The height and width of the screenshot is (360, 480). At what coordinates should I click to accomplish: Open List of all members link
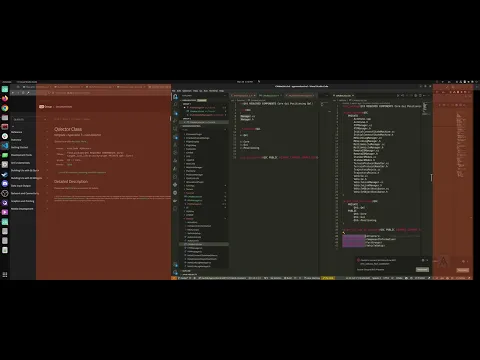coord(82,172)
